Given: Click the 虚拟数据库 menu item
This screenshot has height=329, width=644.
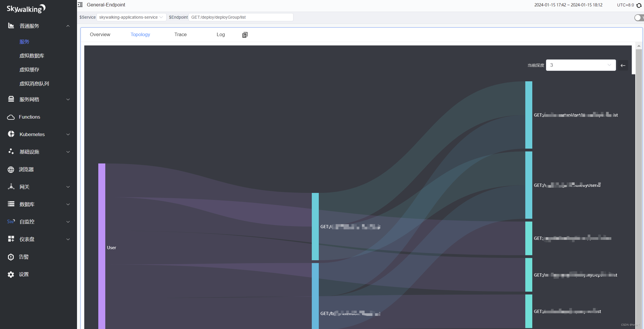Looking at the screenshot, I should (x=32, y=55).
